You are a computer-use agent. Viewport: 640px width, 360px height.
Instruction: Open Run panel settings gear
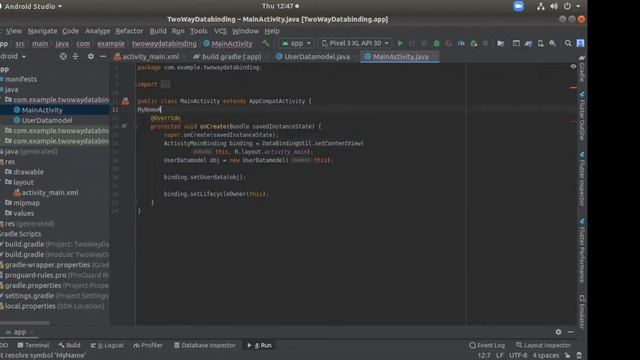pos(558,332)
